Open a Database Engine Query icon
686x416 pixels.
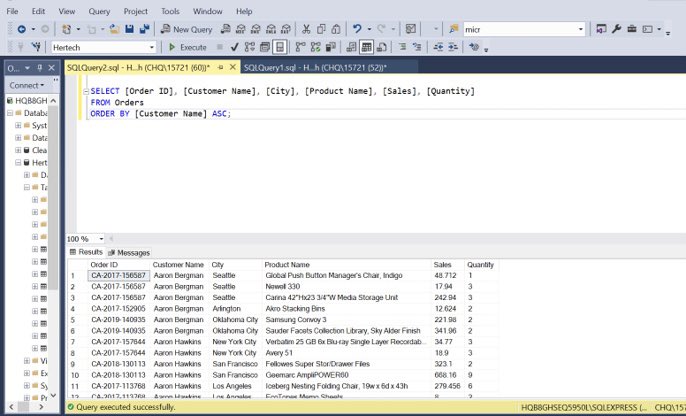point(225,29)
